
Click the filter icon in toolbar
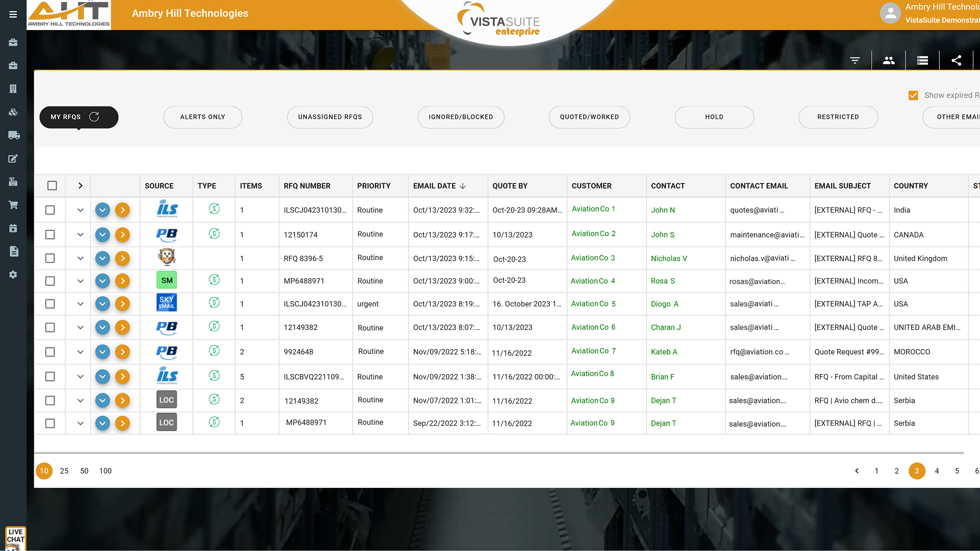(x=855, y=61)
